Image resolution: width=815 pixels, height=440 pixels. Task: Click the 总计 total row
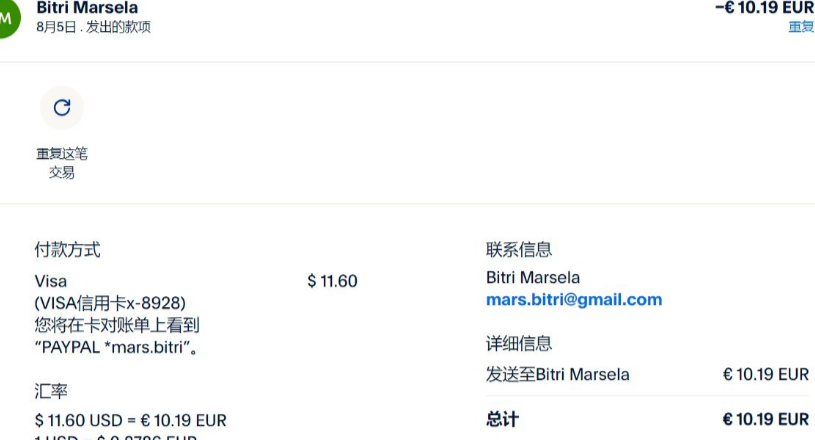tap(647, 419)
